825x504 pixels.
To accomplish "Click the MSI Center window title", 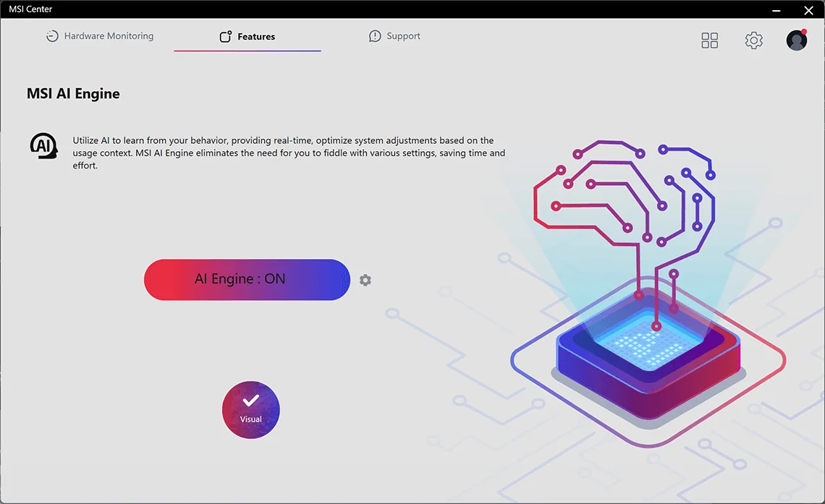I will 30,9.
